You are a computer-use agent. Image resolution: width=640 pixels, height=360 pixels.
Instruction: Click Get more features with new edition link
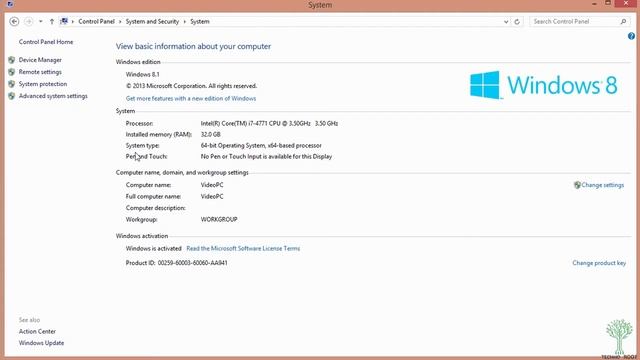(x=191, y=98)
